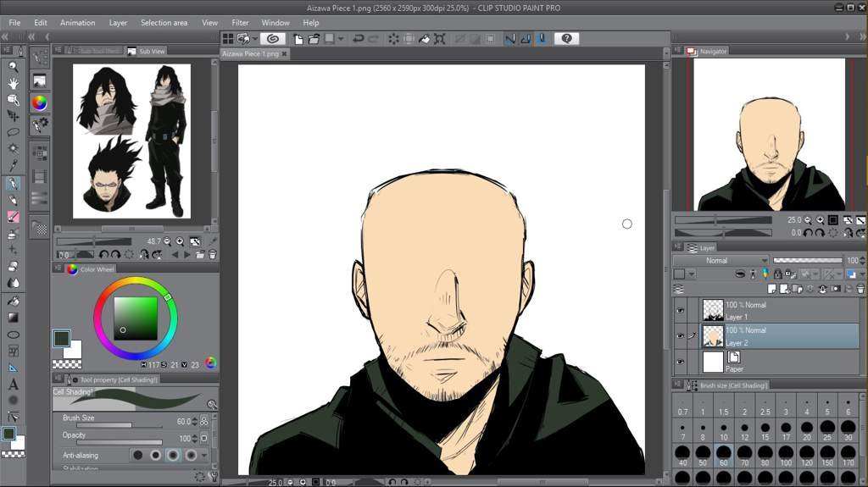Open the Edit menu
Image resolution: width=868 pixels, height=487 pixels.
(x=41, y=23)
